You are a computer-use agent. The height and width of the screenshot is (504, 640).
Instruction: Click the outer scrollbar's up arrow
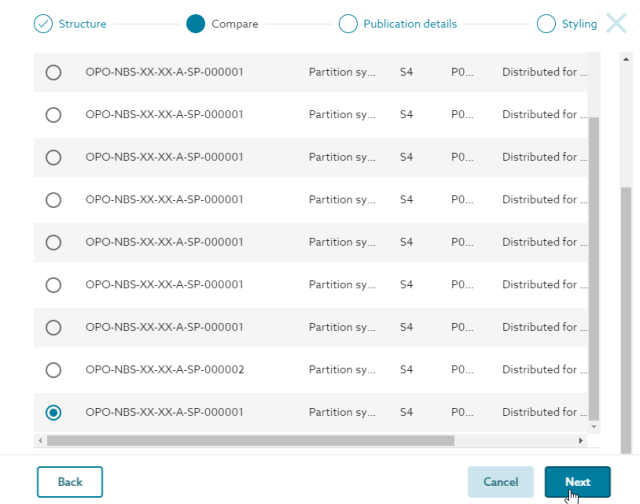click(x=626, y=59)
